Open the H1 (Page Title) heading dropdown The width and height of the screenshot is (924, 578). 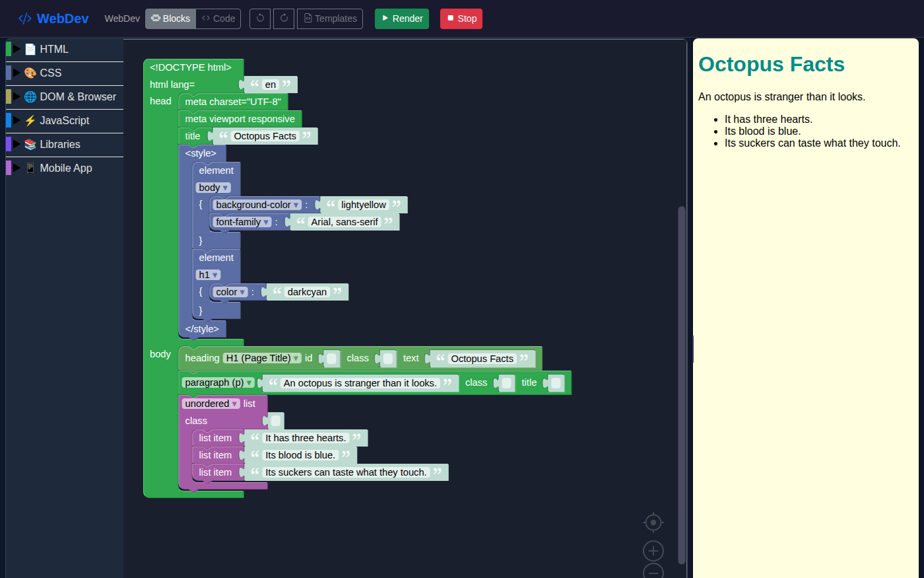262,358
